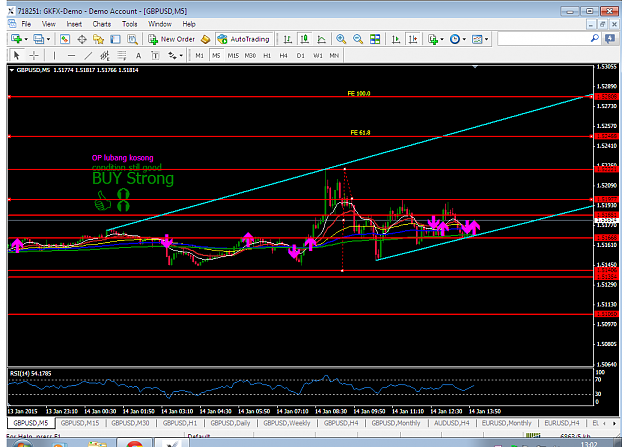Open the Insert menu

pos(74,24)
